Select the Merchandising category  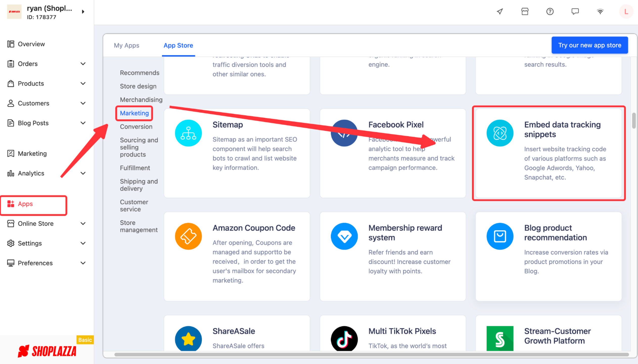click(141, 100)
